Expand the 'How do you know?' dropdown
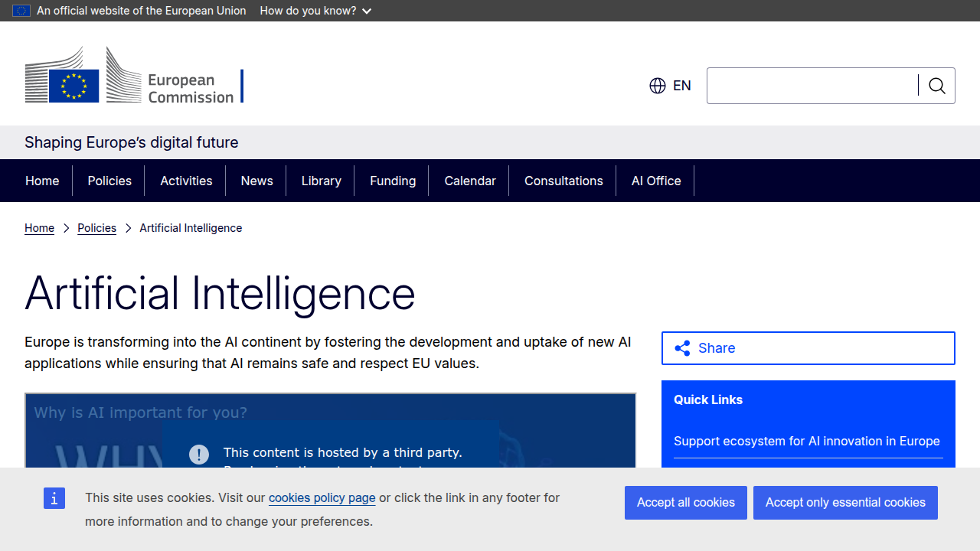 click(315, 11)
